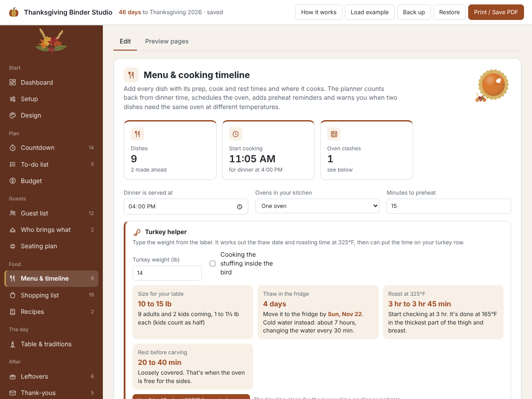Click the autumn leaves bouquet in sidebar
532x399 pixels.
tap(51, 41)
